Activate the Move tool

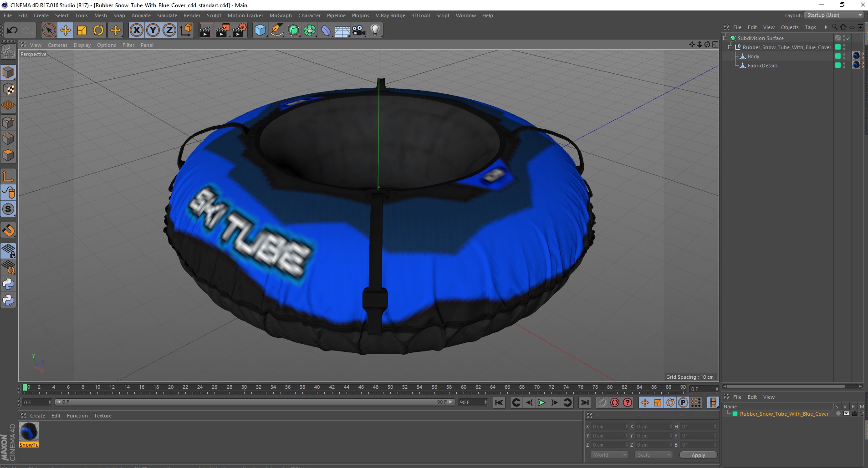(66, 31)
